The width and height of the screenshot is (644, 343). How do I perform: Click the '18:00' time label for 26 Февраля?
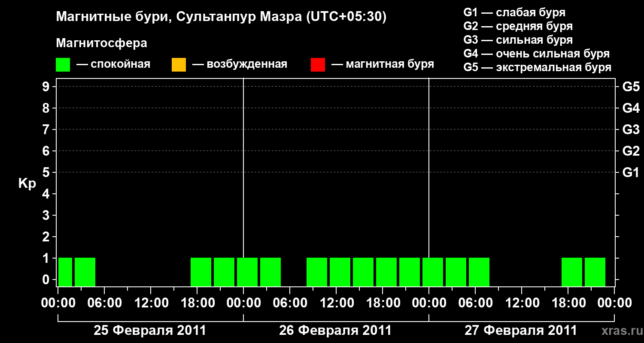click(383, 303)
